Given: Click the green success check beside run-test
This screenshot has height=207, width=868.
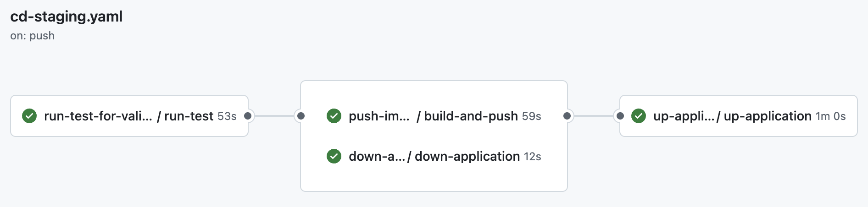Looking at the screenshot, I should 29,116.
